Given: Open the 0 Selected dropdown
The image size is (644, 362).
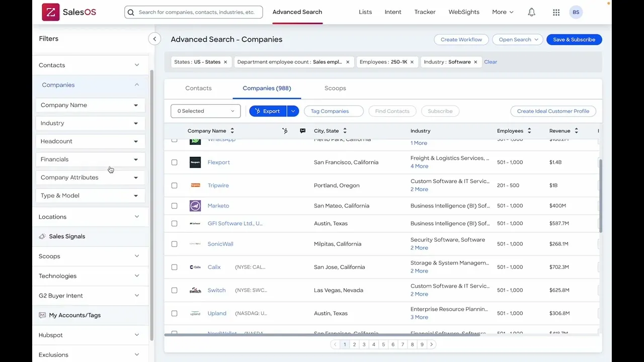Looking at the screenshot, I should (205, 111).
